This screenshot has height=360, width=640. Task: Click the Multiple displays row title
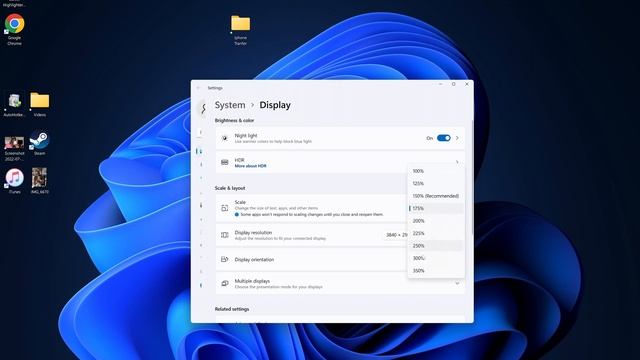click(x=252, y=281)
